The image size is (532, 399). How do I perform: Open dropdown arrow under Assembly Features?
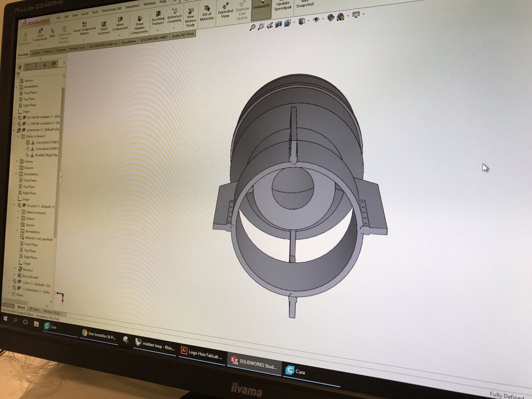(158, 30)
